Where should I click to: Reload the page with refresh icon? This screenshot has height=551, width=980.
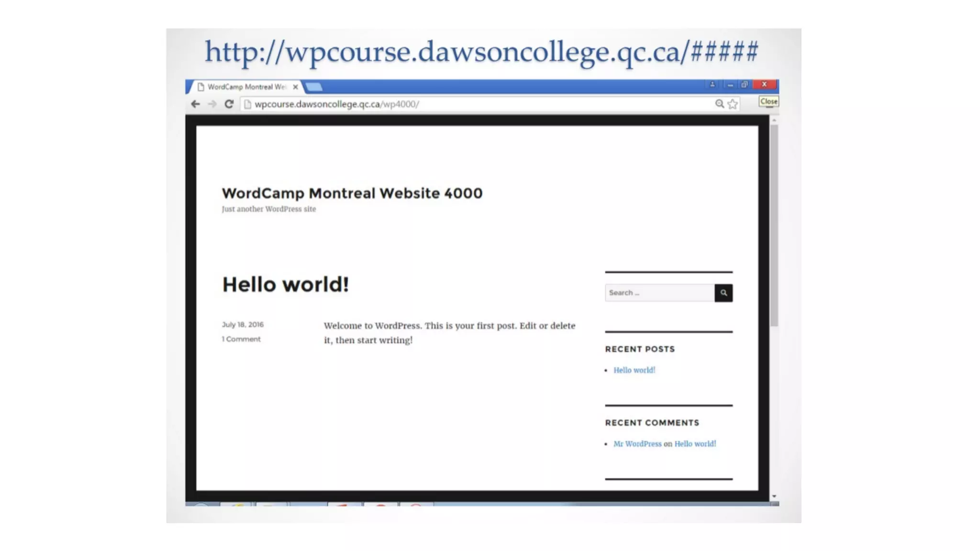point(229,104)
